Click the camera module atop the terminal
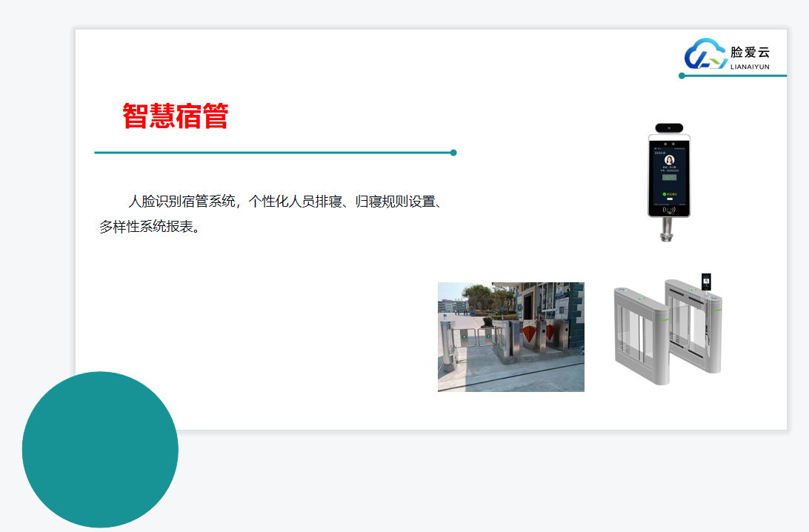This screenshot has width=809, height=532. click(669, 127)
